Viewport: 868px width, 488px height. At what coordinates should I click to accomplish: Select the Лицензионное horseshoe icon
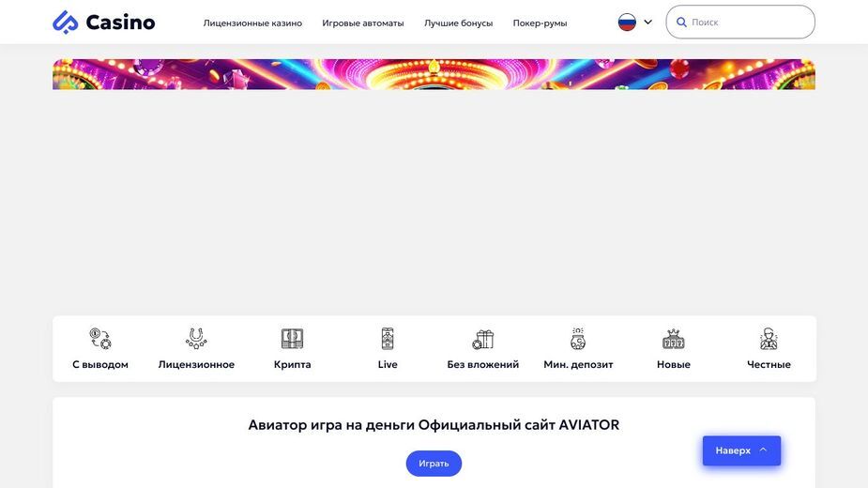[x=196, y=339]
